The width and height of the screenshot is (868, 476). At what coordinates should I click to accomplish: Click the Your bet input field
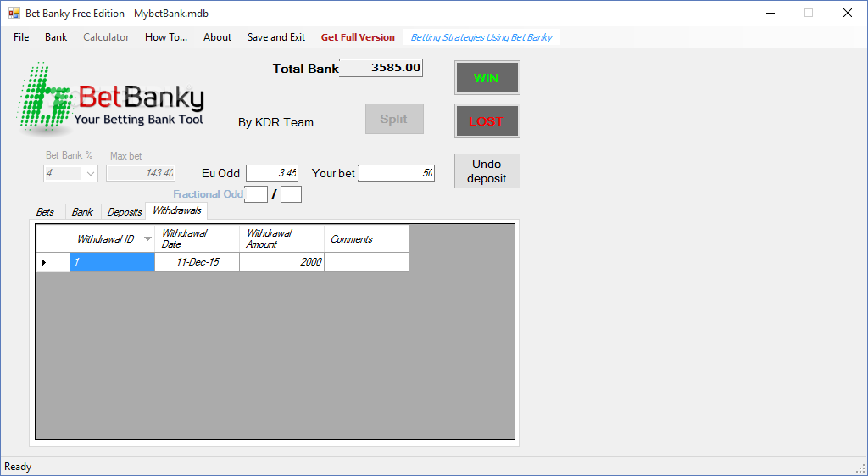397,173
